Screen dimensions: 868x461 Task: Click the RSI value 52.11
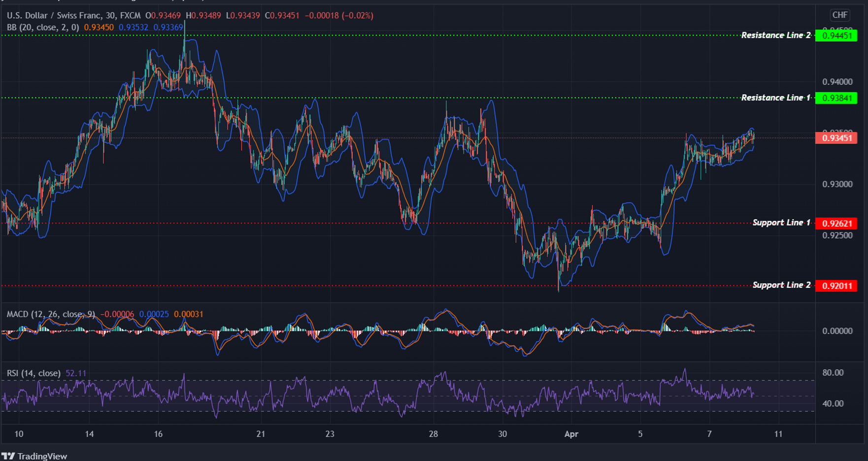(76, 373)
